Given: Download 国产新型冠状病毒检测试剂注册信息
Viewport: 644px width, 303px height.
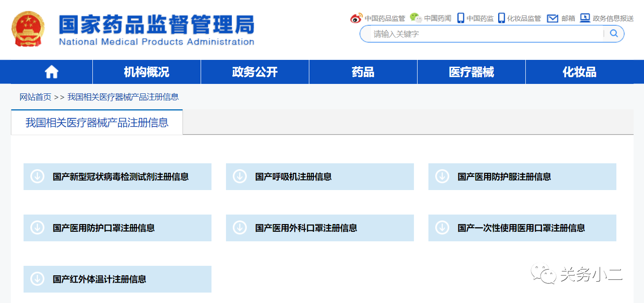Looking at the screenshot, I should [x=121, y=176].
